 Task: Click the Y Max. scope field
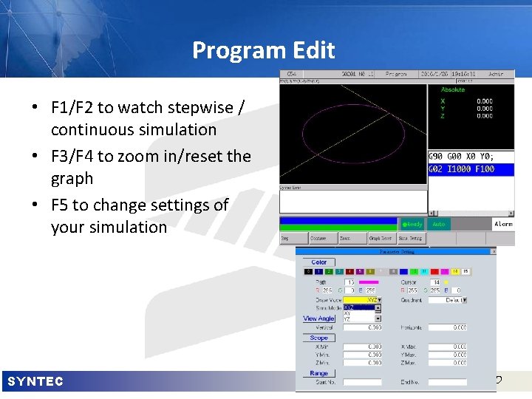point(448,355)
